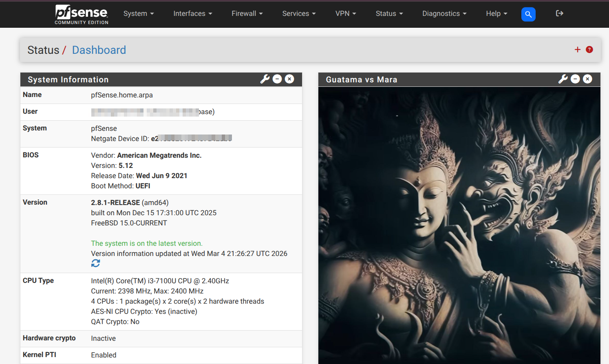Open the System dropdown menu
609x364 pixels.
pyautogui.click(x=139, y=13)
